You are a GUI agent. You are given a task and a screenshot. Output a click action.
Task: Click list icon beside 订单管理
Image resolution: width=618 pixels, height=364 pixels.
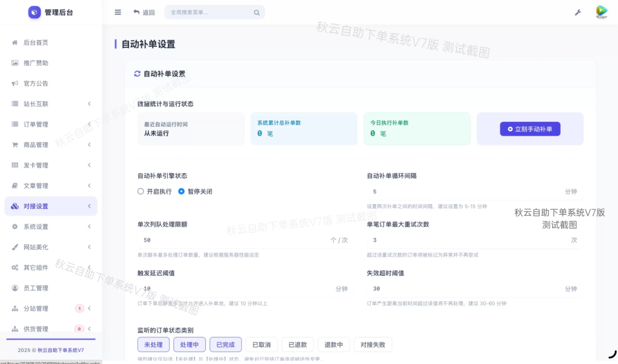click(x=14, y=124)
